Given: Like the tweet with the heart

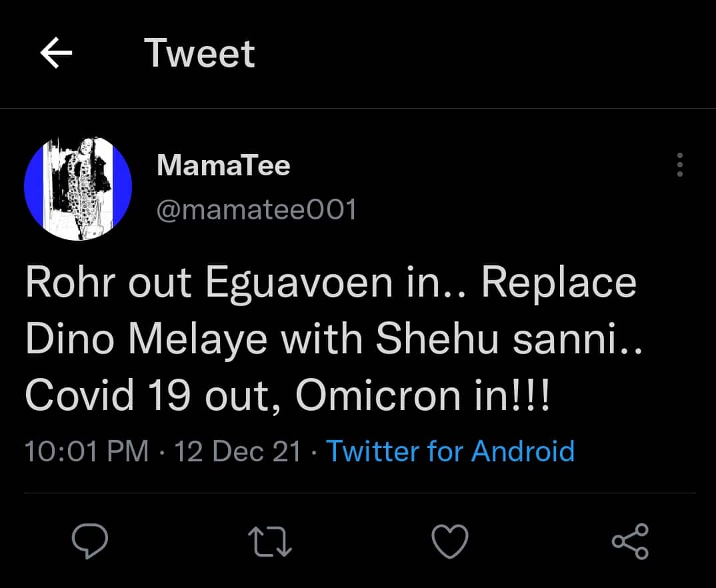Looking at the screenshot, I should pyautogui.click(x=450, y=541).
